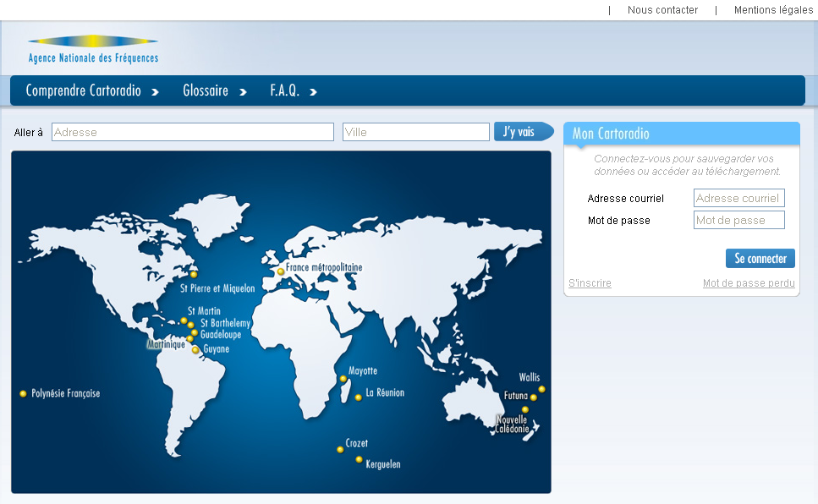Click the Crozet map marker
818x504 pixels.
click(340, 449)
